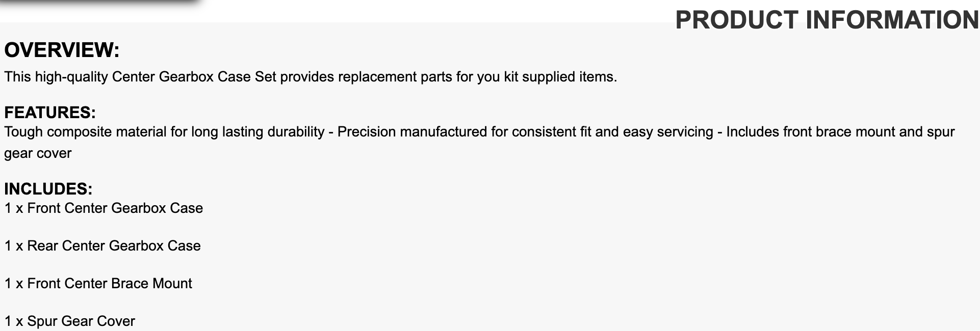
Task: Click the PRODUCT INFORMATION heading
Action: pos(827,20)
